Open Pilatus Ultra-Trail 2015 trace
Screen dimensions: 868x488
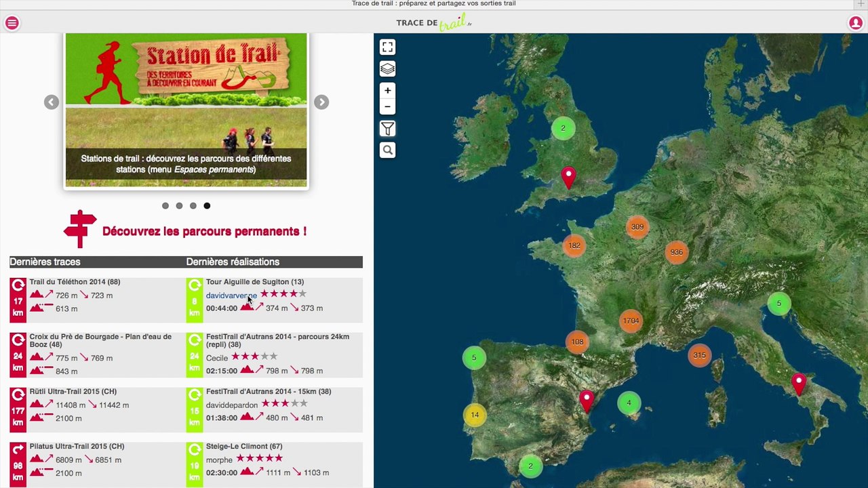[77, 447]
